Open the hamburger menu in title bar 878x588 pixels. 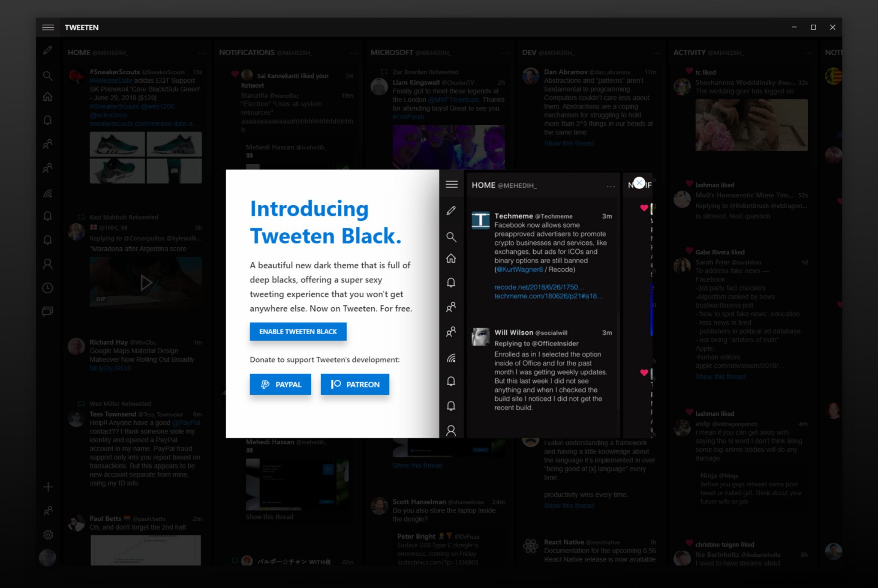click(x=48, y=27)
